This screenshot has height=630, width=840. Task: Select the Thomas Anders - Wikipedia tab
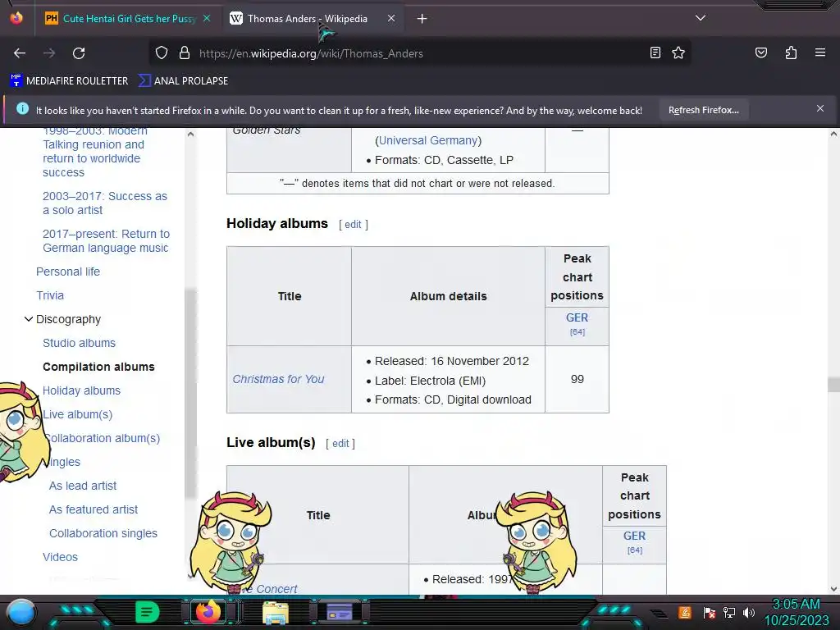pyautogui.click(x=307, y=18)
